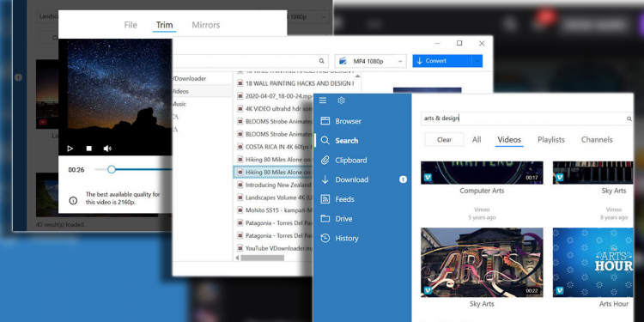Image resolution: width=644 pixels, height=322 pixels.
Task: Click the Clear button
Action: (x=445, y=140)
